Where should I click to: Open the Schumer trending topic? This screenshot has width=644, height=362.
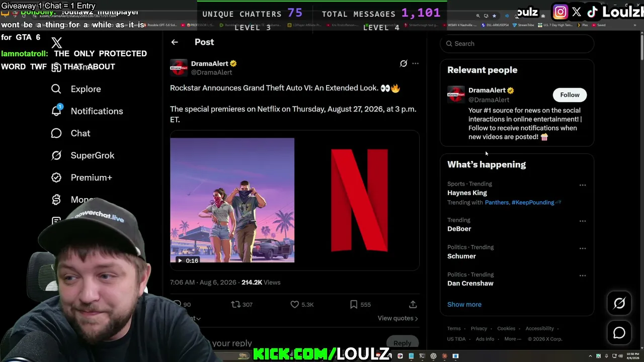click(x=461, y=256)
